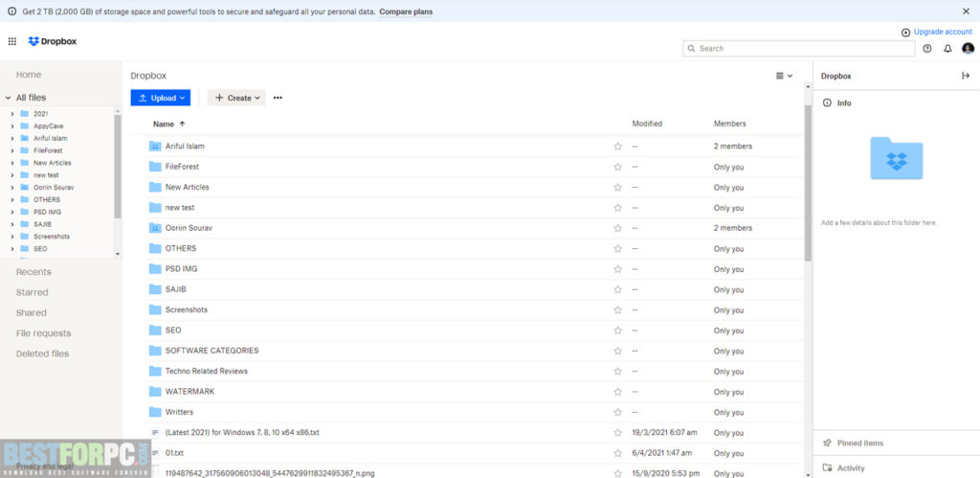Star the SAJIB folder
The width and height of the screenshot is (980, 478).
pos(617,289)
